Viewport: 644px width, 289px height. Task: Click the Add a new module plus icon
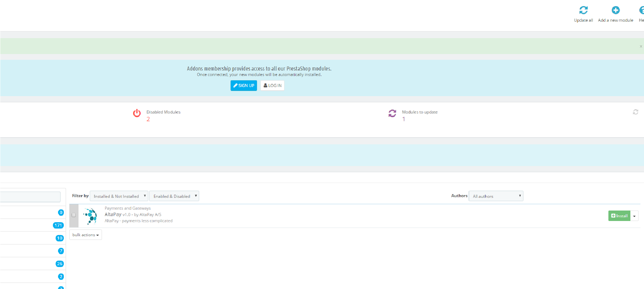615,10
